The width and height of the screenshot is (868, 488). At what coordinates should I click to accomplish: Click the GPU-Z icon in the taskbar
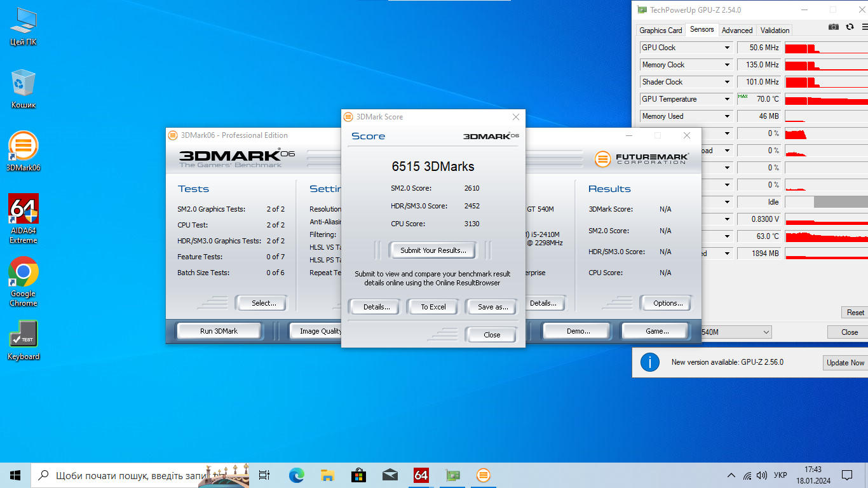pyautogui.click(x=452, y=475)
